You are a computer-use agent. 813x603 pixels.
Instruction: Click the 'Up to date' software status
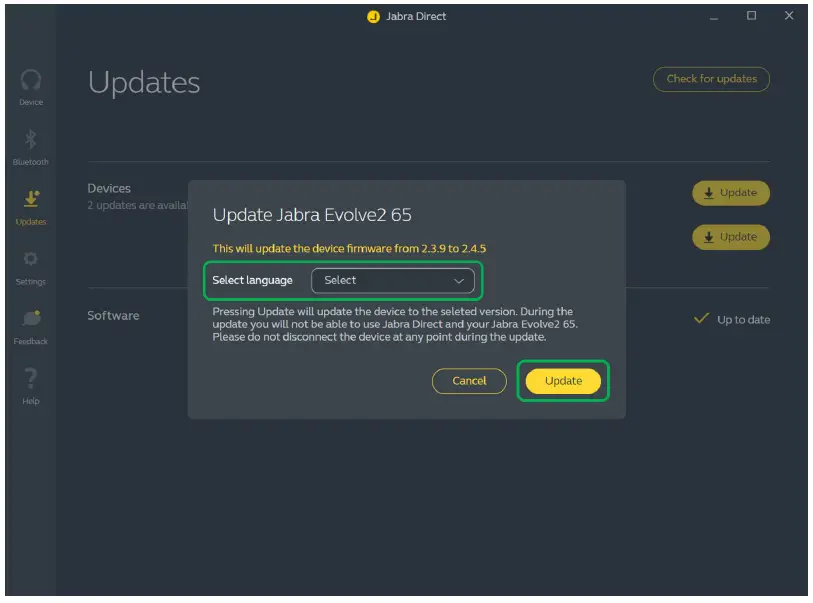click(732, 319)
